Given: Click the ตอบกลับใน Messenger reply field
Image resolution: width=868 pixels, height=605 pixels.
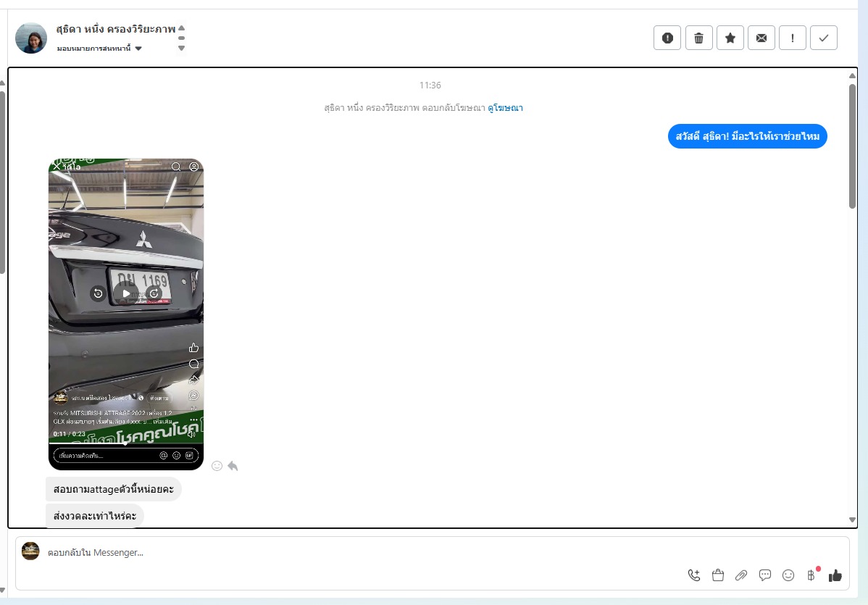Looking at the screenshot, I should [x=362, y=553].
